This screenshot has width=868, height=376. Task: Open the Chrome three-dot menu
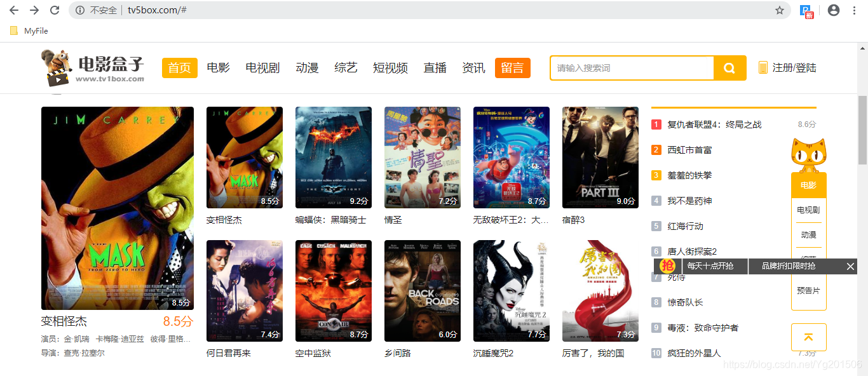(855, 10)
